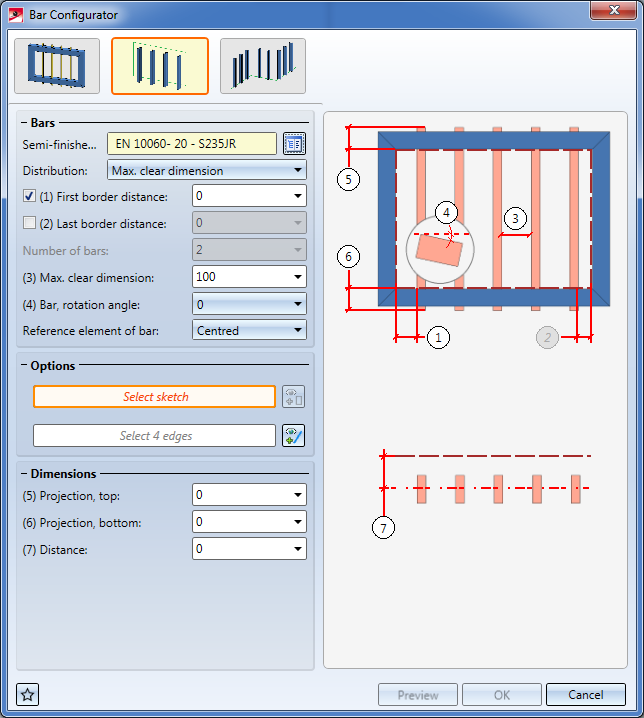Expand the Projection, top value list
The height and width of the screenshot is (718, 644).
click(298, 495)
